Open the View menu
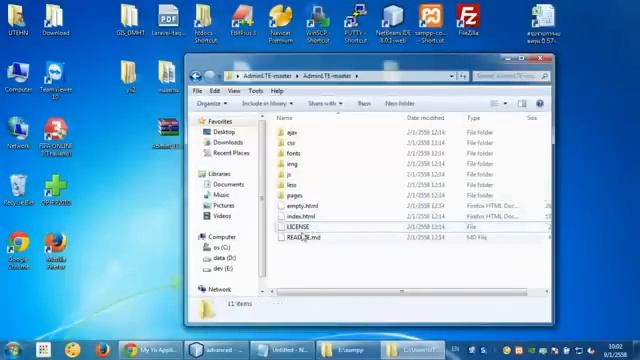This screenshot has width=640, height=360. [x=234, y=91]
